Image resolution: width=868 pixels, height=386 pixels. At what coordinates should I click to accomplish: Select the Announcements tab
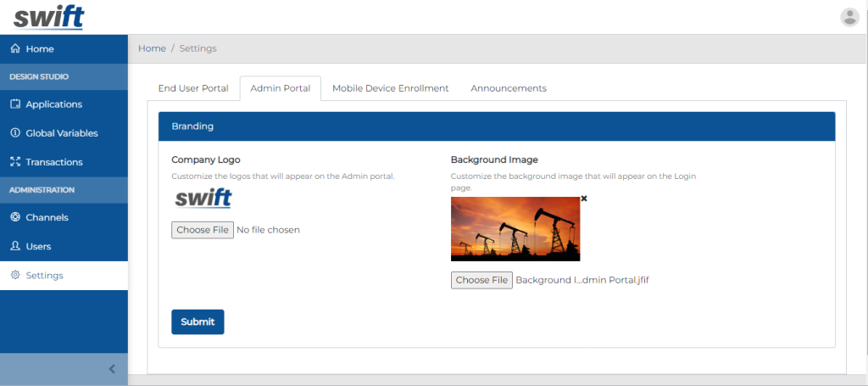(509, 88)
